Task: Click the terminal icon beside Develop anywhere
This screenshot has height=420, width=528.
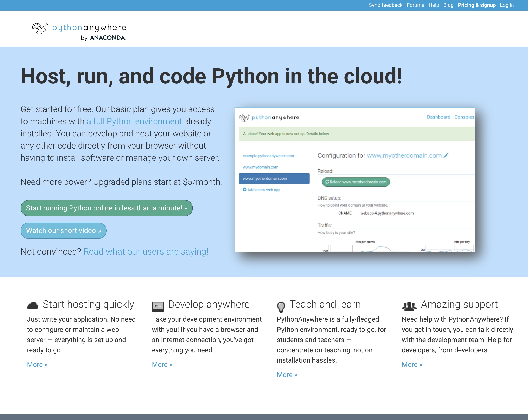Action: [158, 305]
